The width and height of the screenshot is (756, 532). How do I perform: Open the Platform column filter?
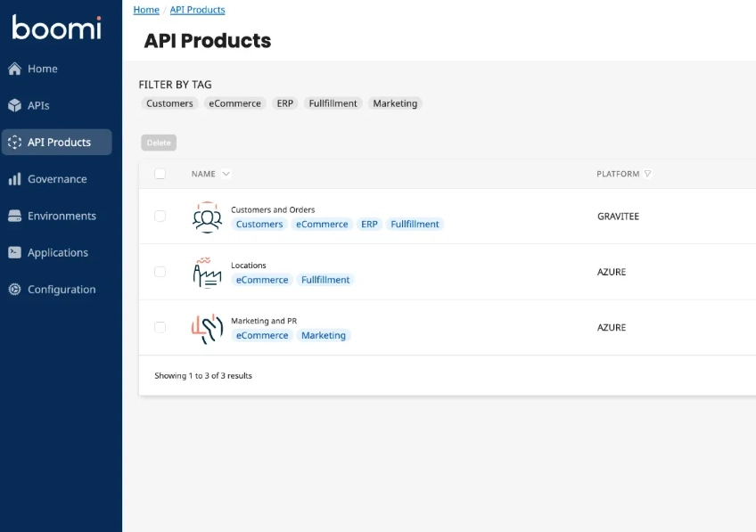(x=648, y=174)
